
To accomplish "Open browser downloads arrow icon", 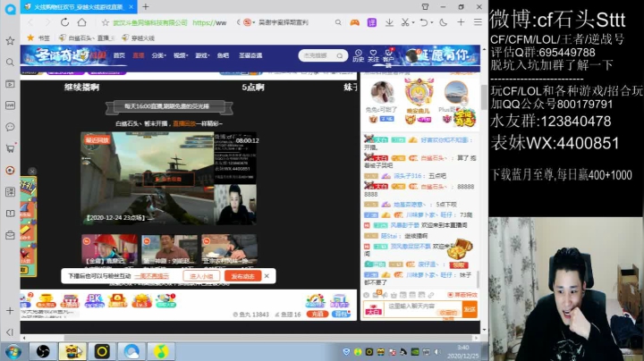I will (389, 22).
